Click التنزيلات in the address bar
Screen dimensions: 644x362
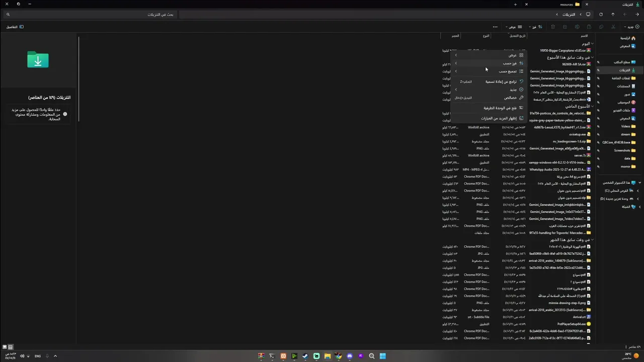569,15
